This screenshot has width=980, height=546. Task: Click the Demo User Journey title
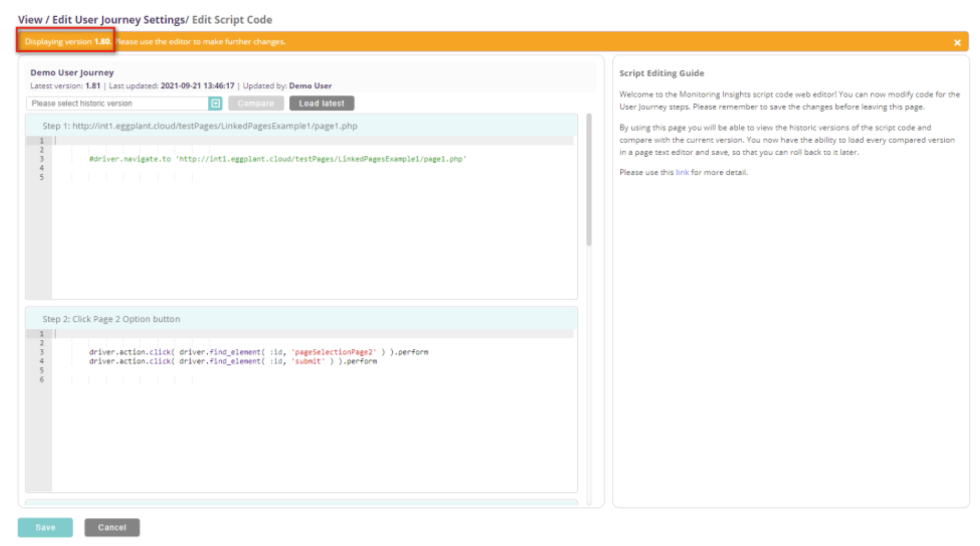(72, 73)
